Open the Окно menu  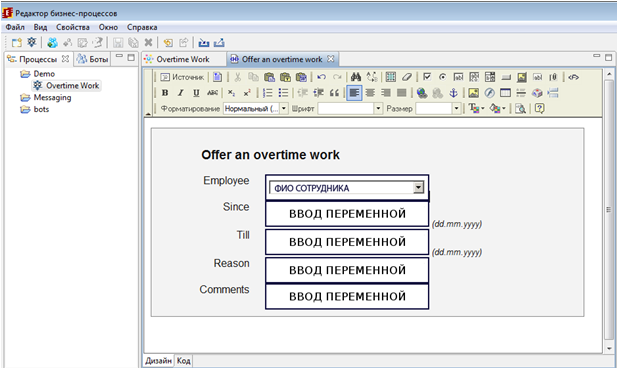pos(108,27)
